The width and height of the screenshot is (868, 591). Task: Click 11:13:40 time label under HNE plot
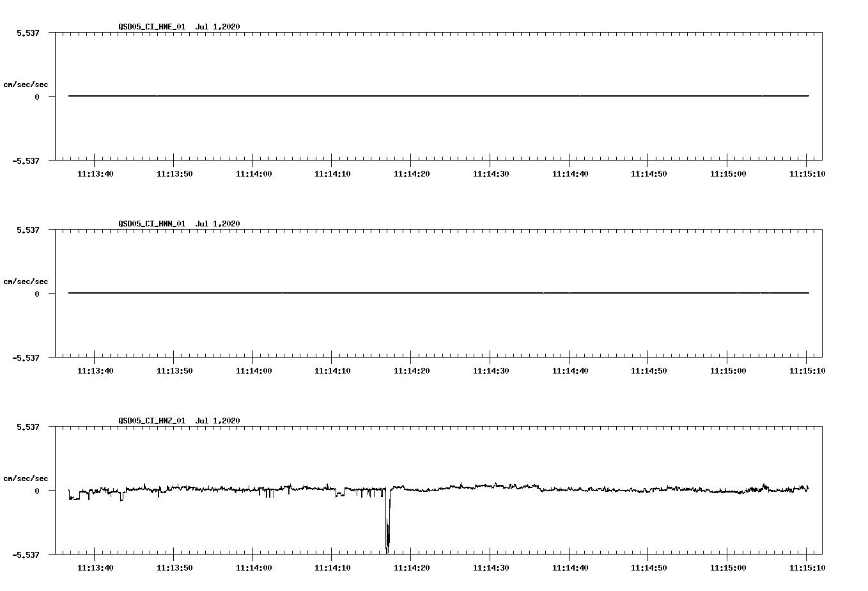[95, 174]
